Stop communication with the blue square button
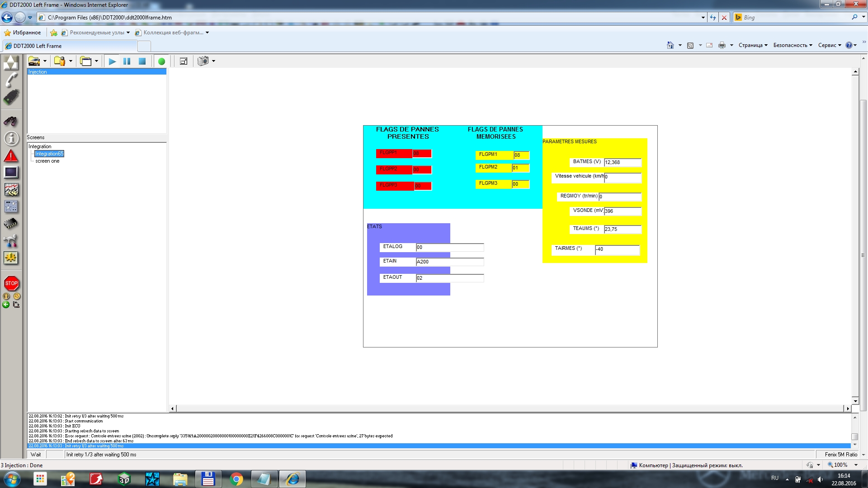The image size is (868, 488). [x=142, y=61]
